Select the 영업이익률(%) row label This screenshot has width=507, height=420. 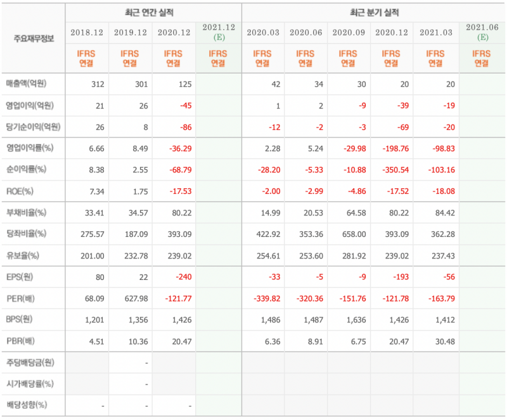point(30,148)
